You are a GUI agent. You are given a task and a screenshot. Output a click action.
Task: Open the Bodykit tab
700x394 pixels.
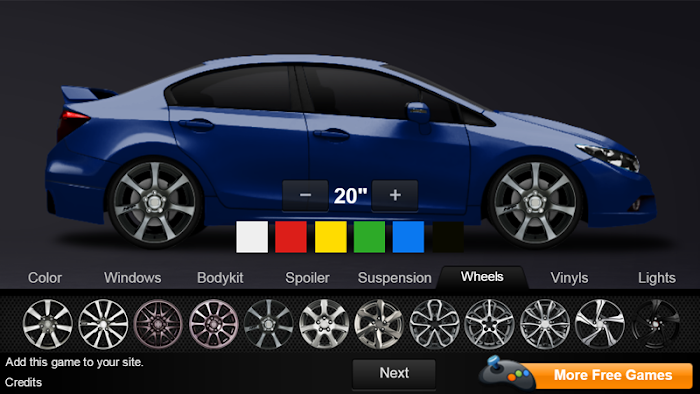coord(220,278)
